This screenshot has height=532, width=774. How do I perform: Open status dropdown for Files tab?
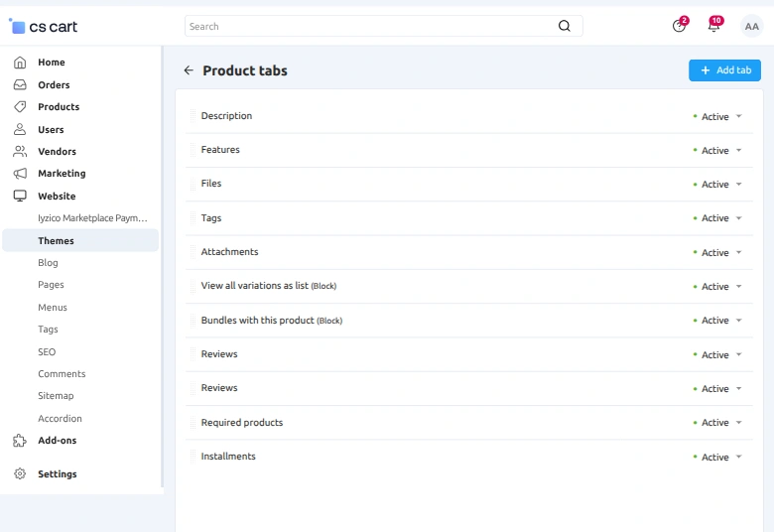coord(717,185)
